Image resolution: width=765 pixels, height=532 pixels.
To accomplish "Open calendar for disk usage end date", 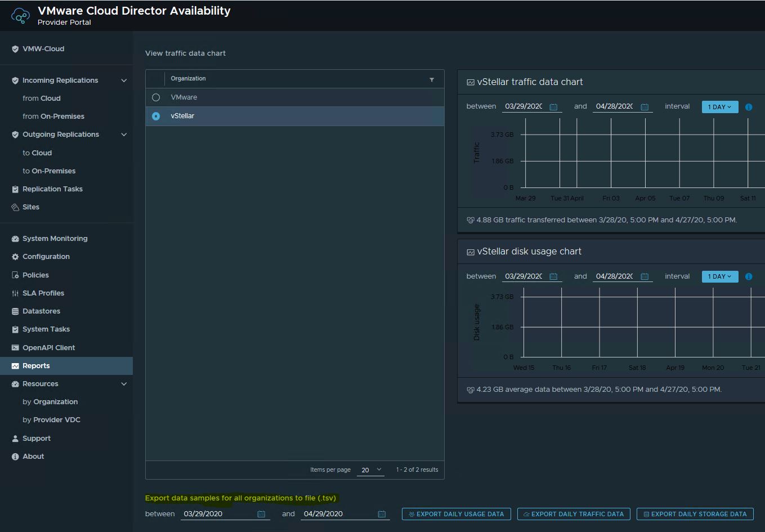I will (x=645, y=276).
